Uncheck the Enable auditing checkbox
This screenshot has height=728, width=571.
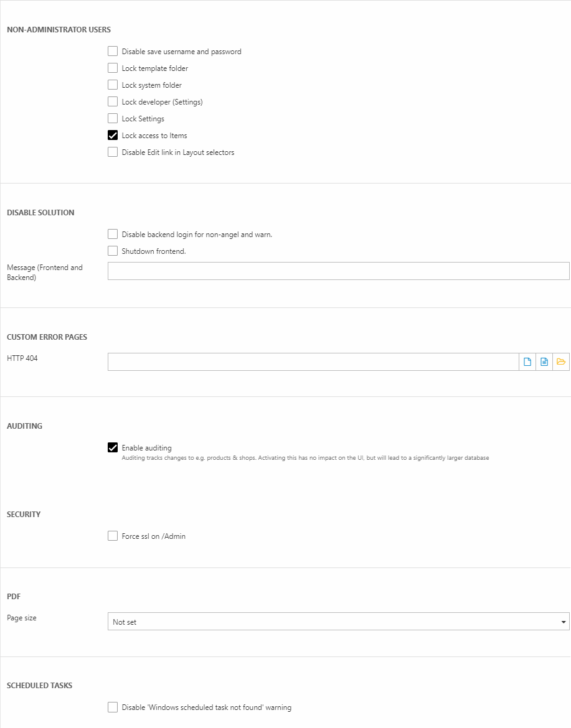[113, 448]
